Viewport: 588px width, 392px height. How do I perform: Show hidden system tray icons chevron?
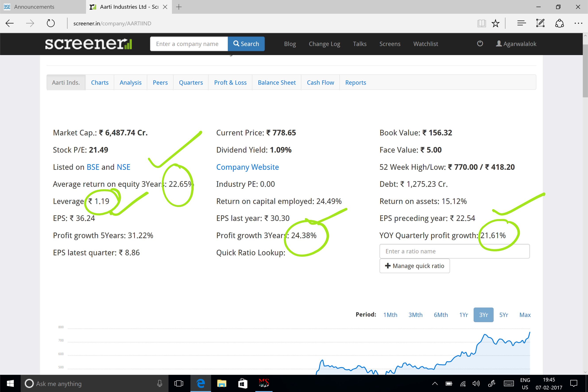(435, 383)
